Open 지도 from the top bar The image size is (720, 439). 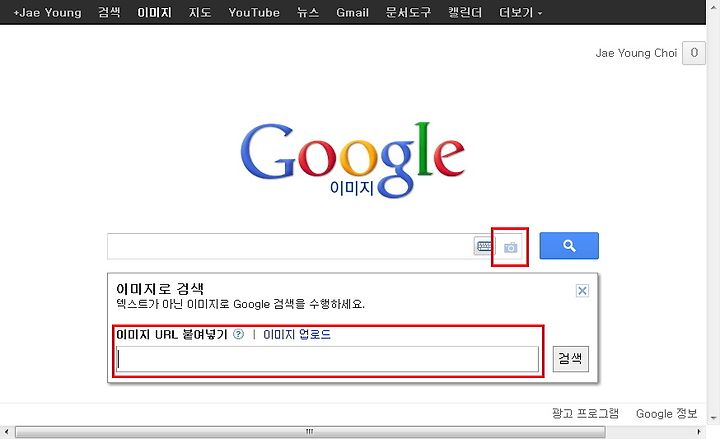tap(200, 12)
